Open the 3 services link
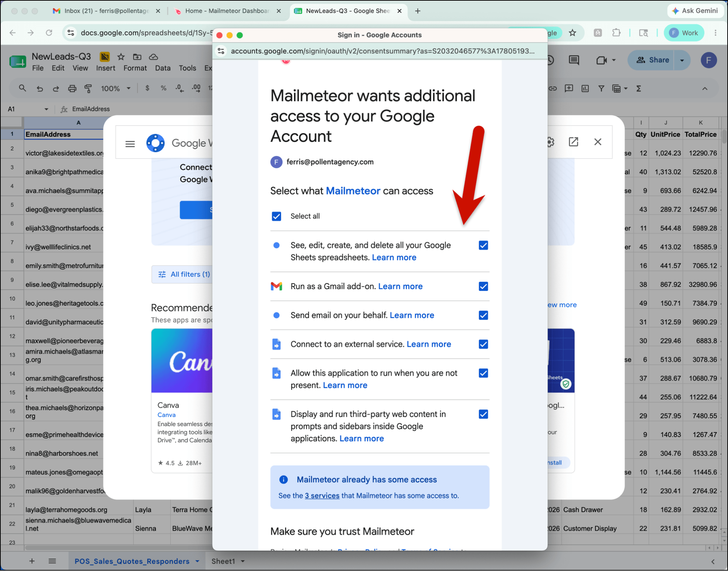Viewport: 728px width, 571px height. pyautogui.click(x=322, y=496)
